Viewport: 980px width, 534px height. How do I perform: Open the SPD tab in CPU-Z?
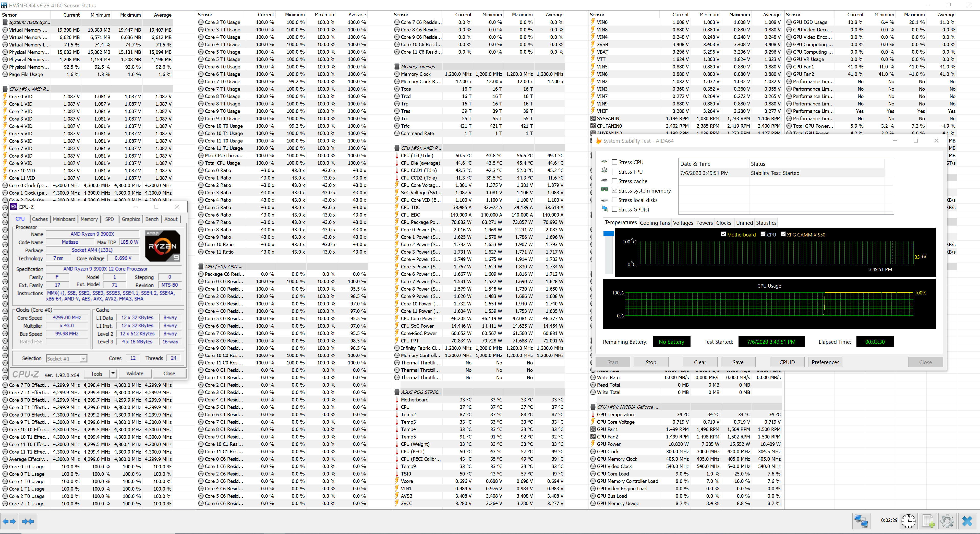[x=110, y=219]
